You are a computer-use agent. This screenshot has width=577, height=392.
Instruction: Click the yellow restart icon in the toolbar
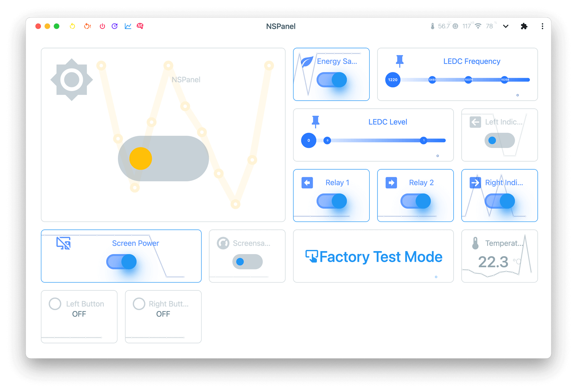72,26
